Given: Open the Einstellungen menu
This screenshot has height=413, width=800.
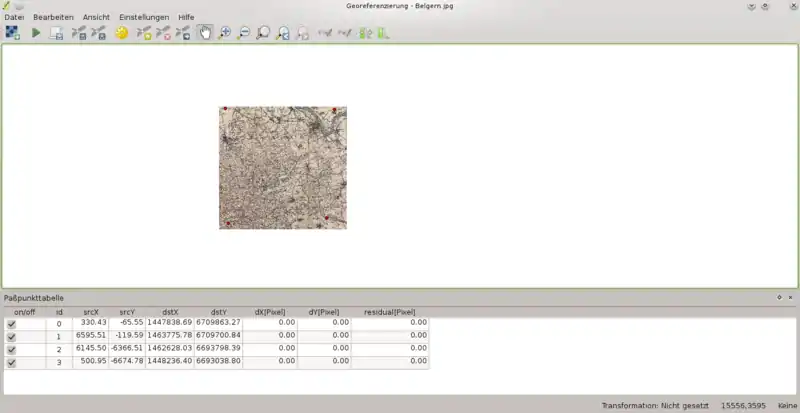Looking at the screenshot, I should [144, 18].
